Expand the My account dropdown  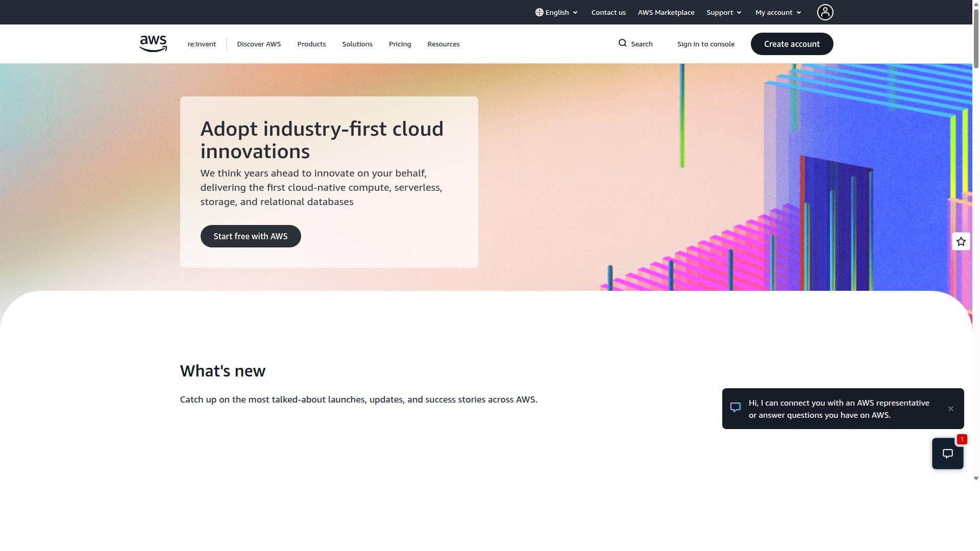click(778, 12)
